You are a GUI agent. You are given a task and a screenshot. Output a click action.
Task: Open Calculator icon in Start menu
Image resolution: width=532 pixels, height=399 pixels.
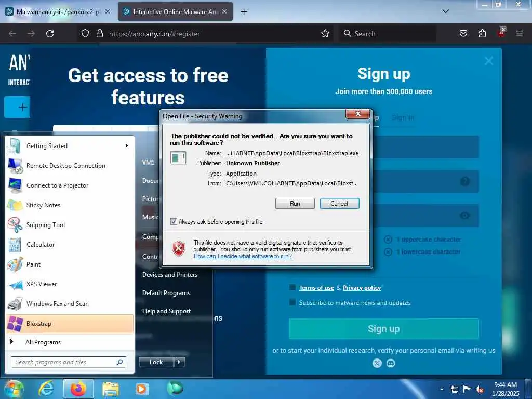pos(15,245)
